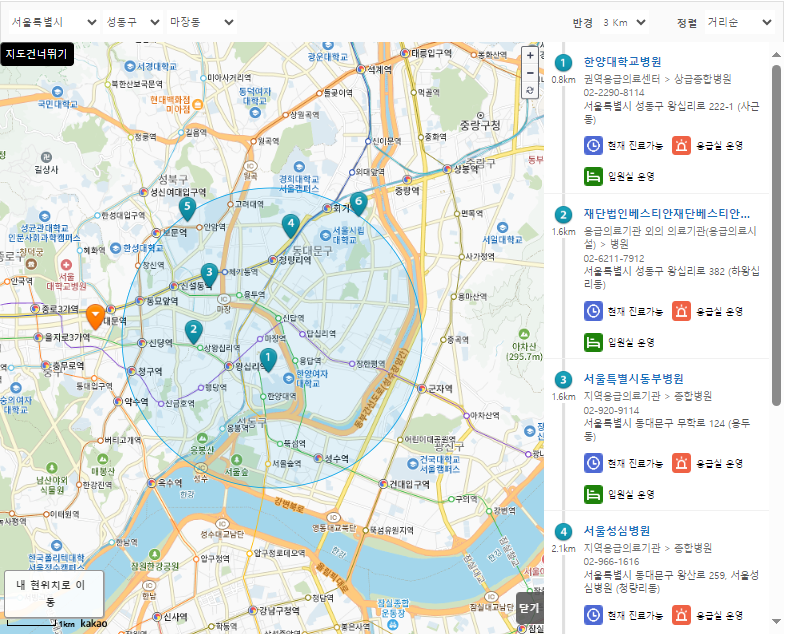Click the 정렬 sort label
The height and width of the screenshot is (640, 787).
pyautogui.click(x=687, y=23)
